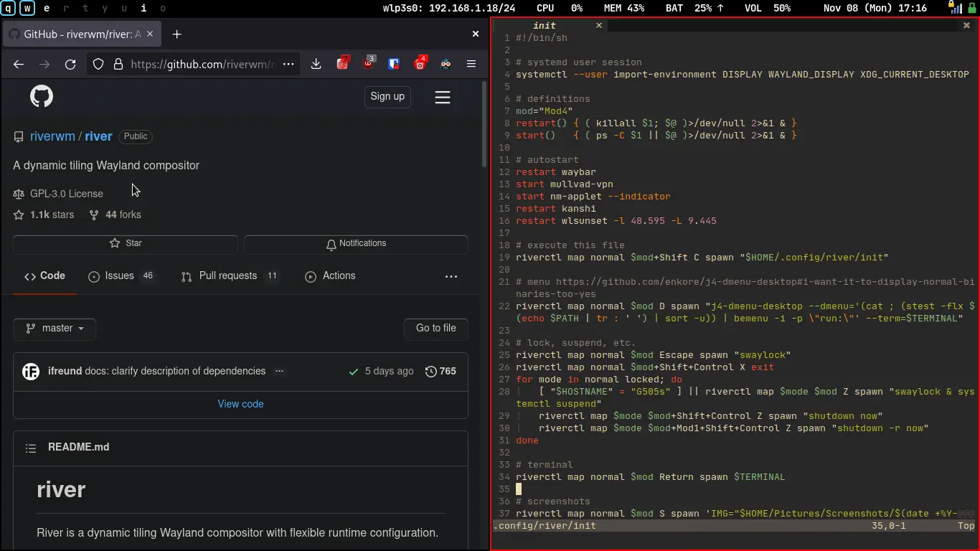Open the README table of contents icon
Image resolution: width=980 pixels, height=551 pixels.
[31, 448]
